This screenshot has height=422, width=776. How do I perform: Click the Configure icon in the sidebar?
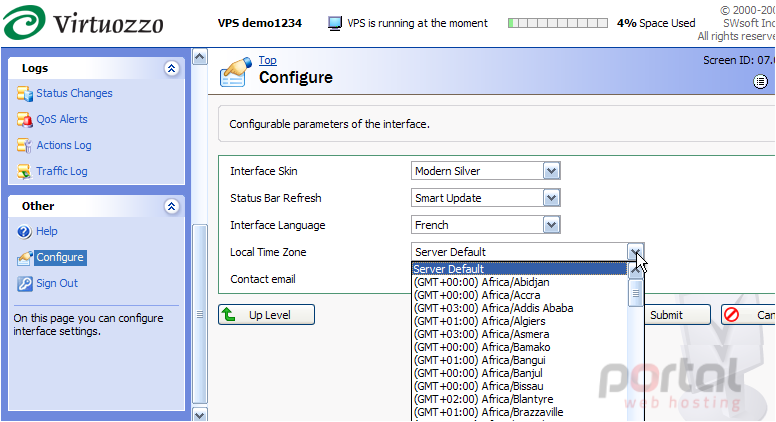click(25, 258)
